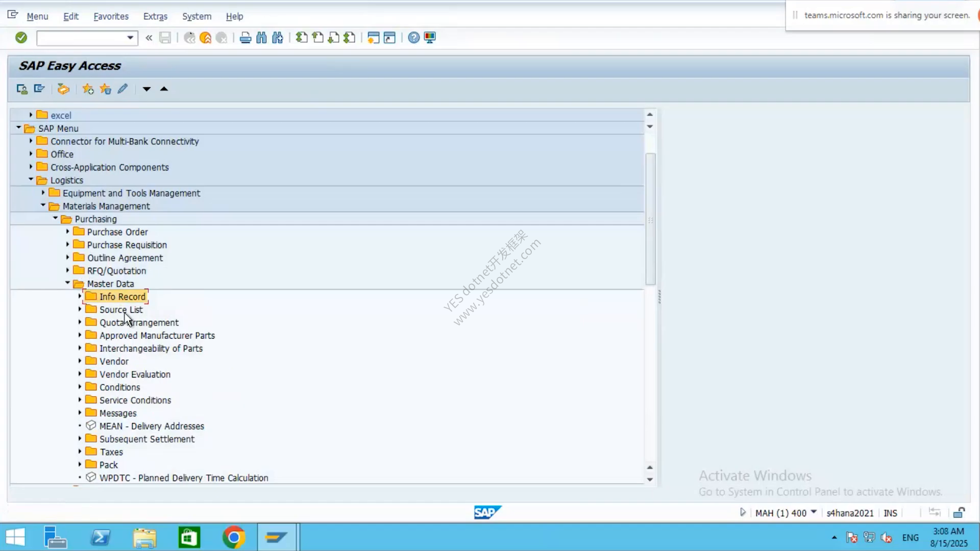Expand the Purchase Order folder
The width and height of the screenshot is (980, 551).
[x=68, y=232]
